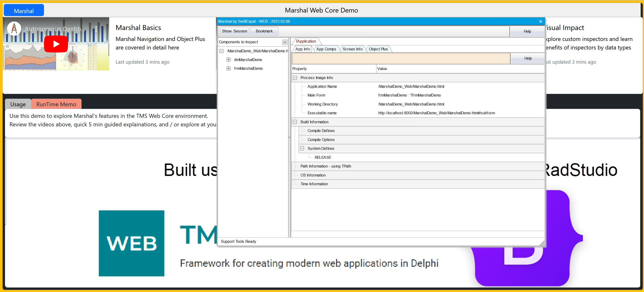Click the Value column header

click(x=460, y=69)
